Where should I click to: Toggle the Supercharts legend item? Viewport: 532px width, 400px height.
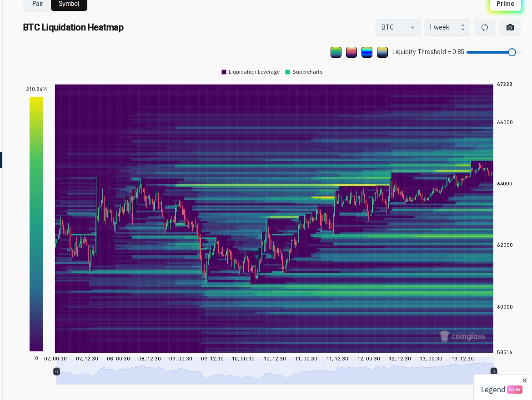click(x=304, y=72)
